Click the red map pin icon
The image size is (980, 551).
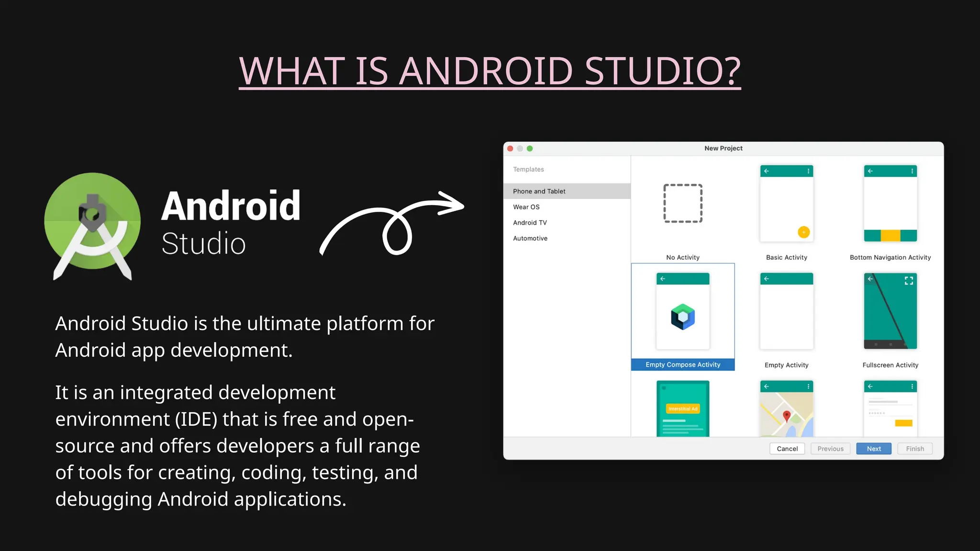(787, 416)
